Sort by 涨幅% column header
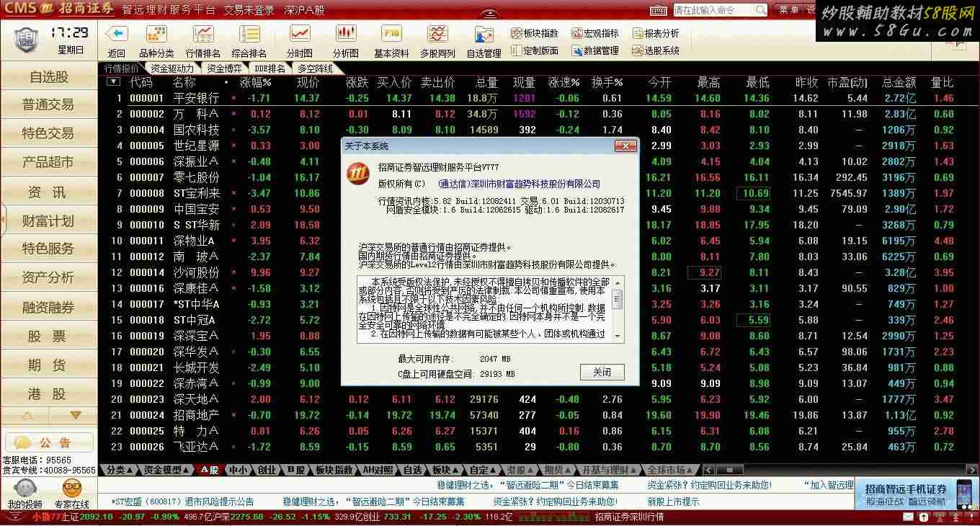This screenshot has height=526, width=980. click(x=255, y=82)
